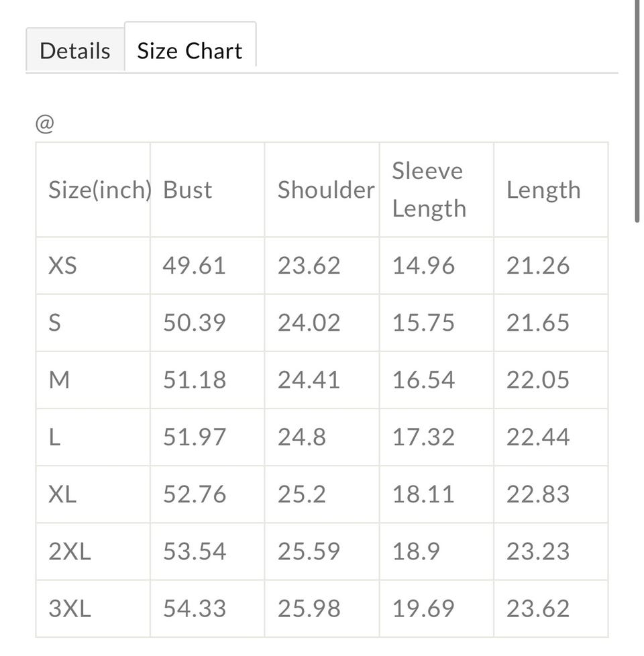Click the 23.62 length cell for 3XL
644x656 pixels.
[x=537, y=608]
